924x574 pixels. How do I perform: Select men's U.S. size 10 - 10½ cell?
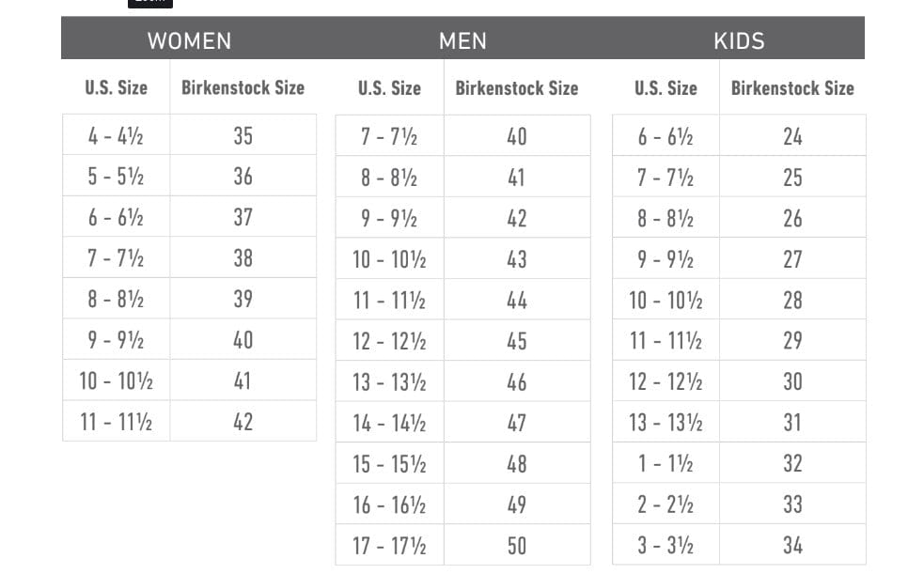(389, 259)
